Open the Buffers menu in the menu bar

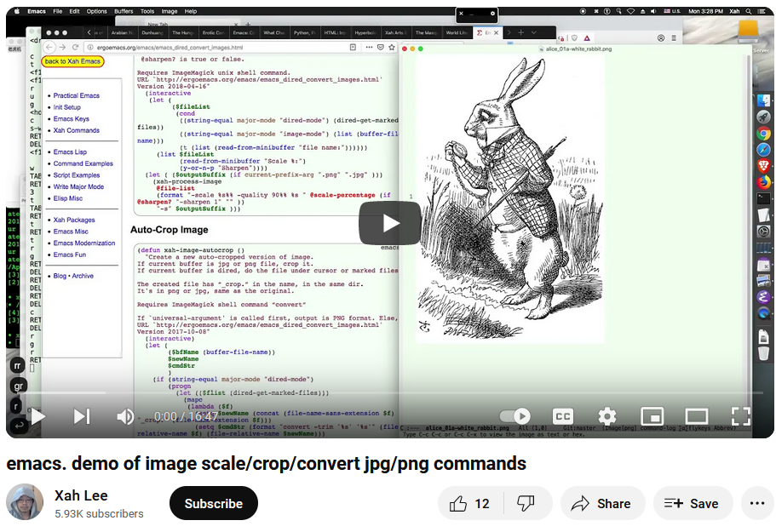[124, 11]
